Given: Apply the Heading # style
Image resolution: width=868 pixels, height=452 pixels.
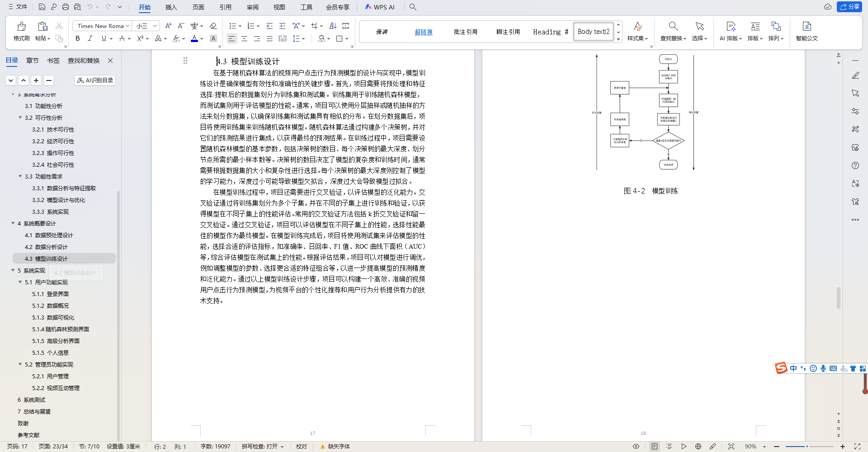Looking at the screenshot, I should (x=550, y=32).
